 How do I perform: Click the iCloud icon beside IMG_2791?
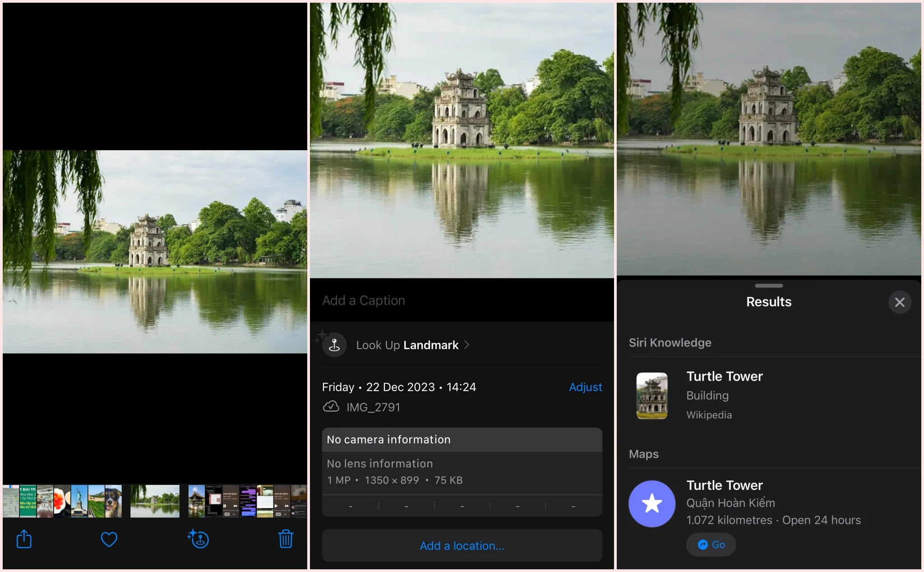[331, 407]
